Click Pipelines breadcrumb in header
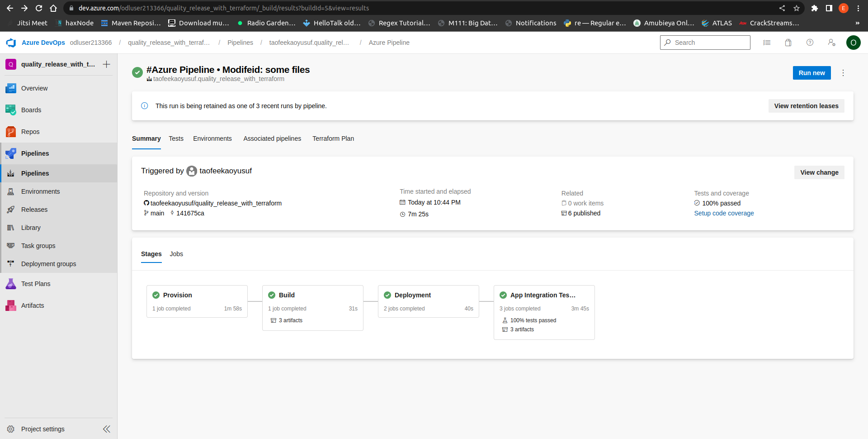The height and width of the screenshot is (439, 868). point(240,43)
